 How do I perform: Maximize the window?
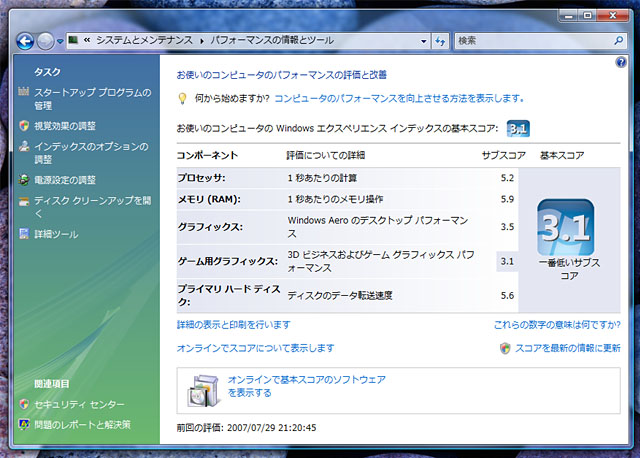tap(587, 16)
